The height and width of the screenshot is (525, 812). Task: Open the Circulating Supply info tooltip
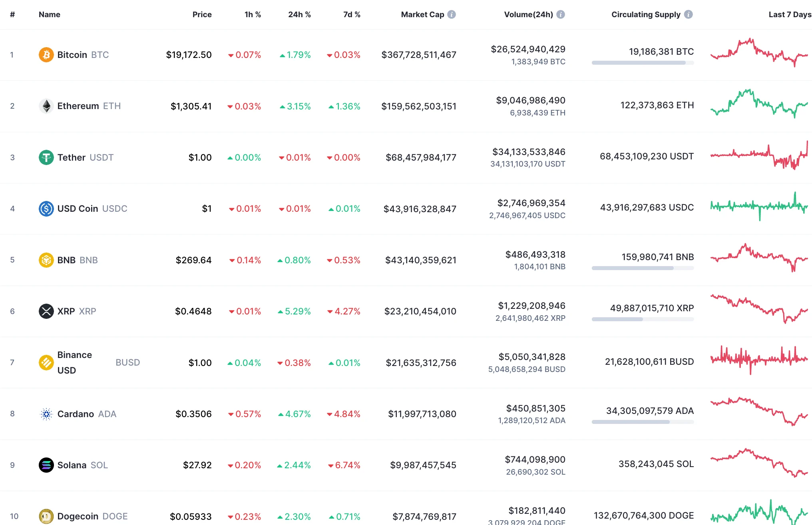(x=689, y=14)
